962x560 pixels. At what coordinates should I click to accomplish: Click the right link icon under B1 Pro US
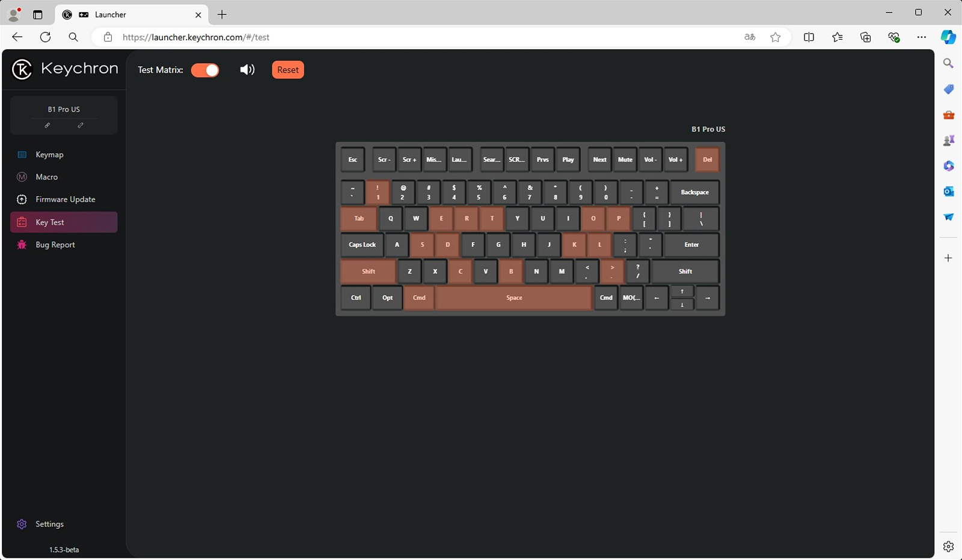click(x=81, y=126)
